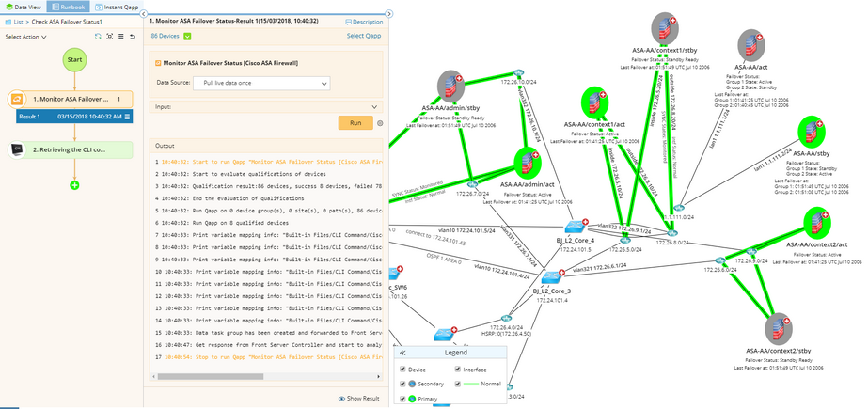Viewport: 868px width, 409px height.
Task: Open the Description link
Action: 364,23
